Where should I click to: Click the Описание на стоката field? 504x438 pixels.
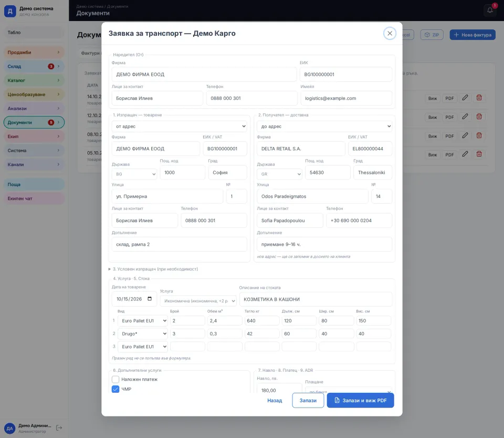316,299
